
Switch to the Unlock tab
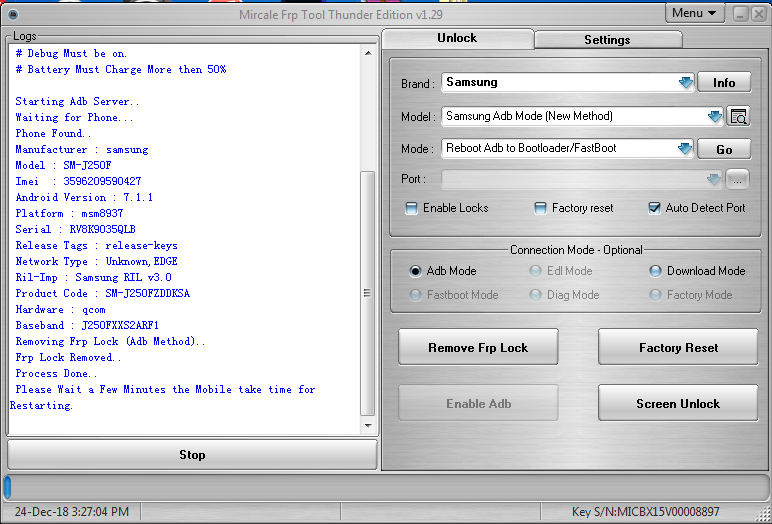click(457, 38)
